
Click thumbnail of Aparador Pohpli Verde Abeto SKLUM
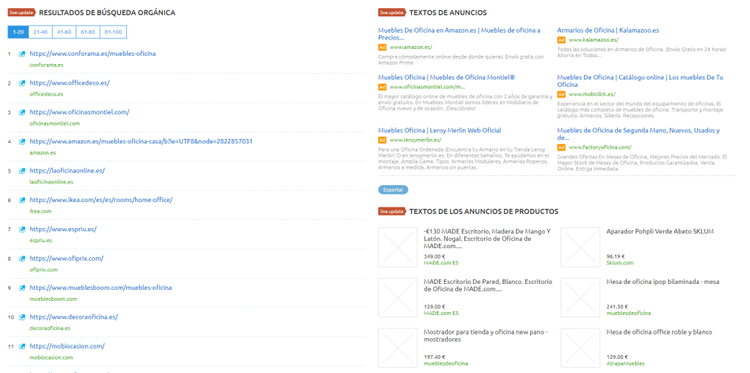point(580,247)
